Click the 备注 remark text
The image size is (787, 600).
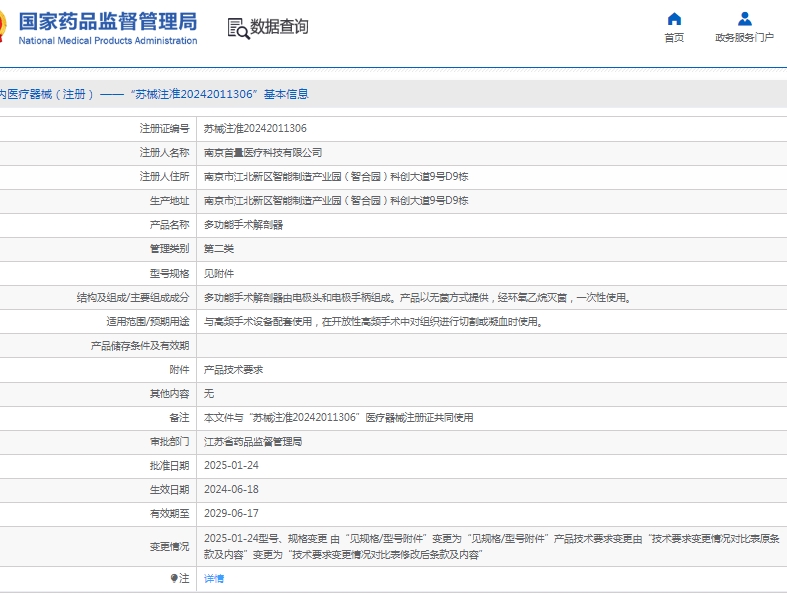coord(338,418)
